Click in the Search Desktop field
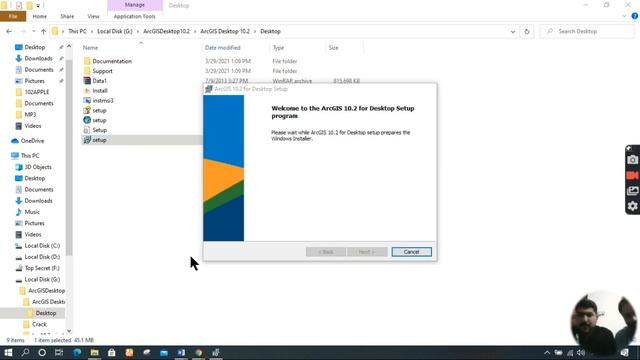 point(588,31)
